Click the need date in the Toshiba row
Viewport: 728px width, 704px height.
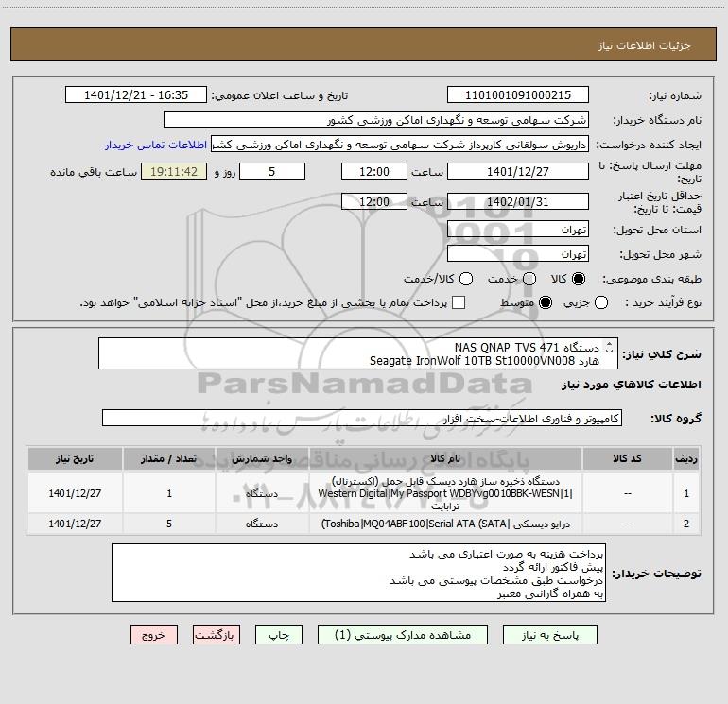[x=75, y=524]
